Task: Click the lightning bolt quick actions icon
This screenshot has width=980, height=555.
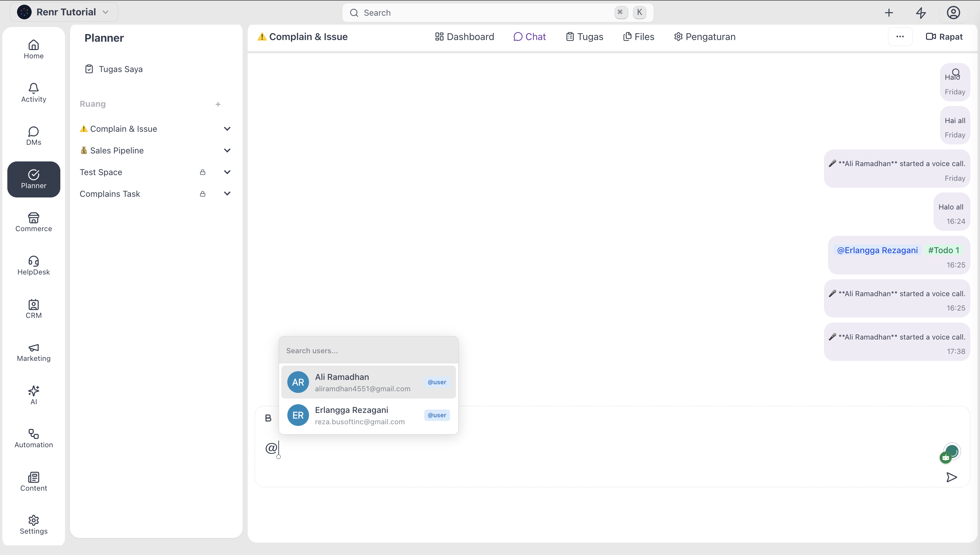Action: tap(921, 13)
